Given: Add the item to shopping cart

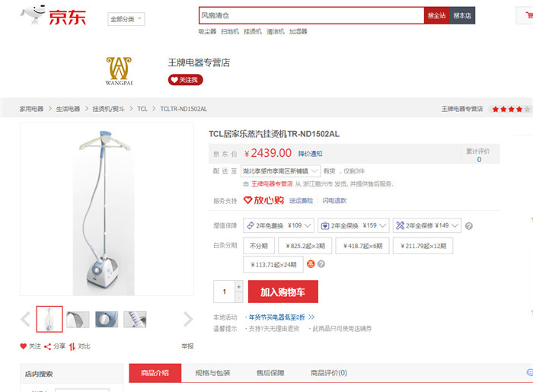Looking at the screenshot, I should pos(283,292).
